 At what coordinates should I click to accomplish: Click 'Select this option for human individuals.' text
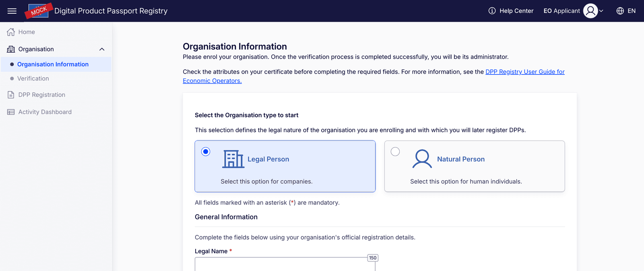pos(466,182)
